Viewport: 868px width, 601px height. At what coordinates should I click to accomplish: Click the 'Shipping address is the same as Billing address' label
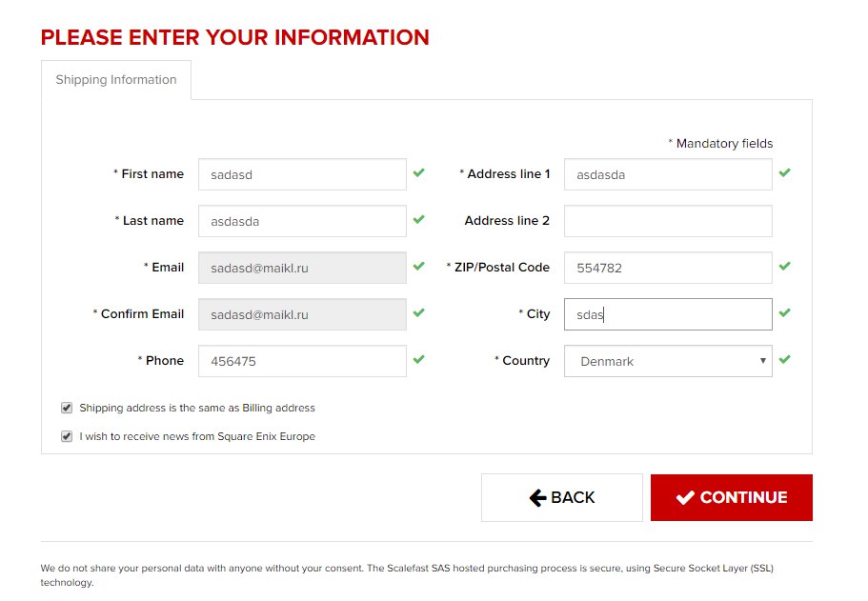[x=197, y=408]
